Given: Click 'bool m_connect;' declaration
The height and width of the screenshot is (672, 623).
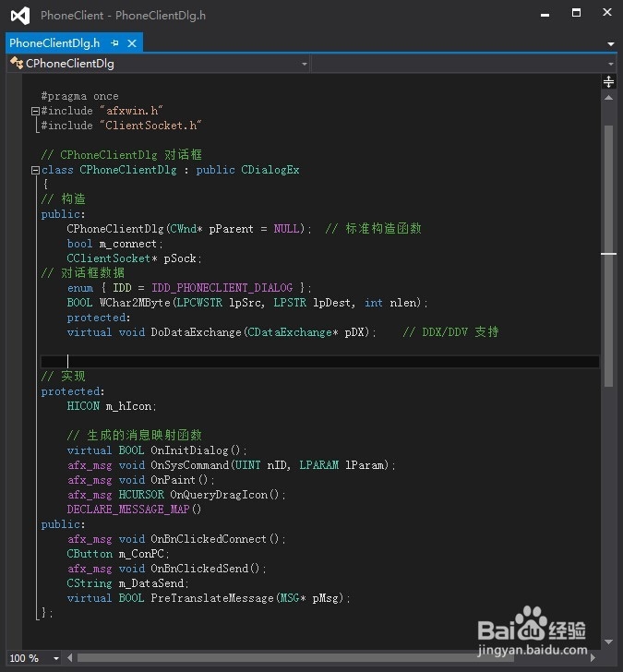Looking at the screenshot, I should [114, 244].
